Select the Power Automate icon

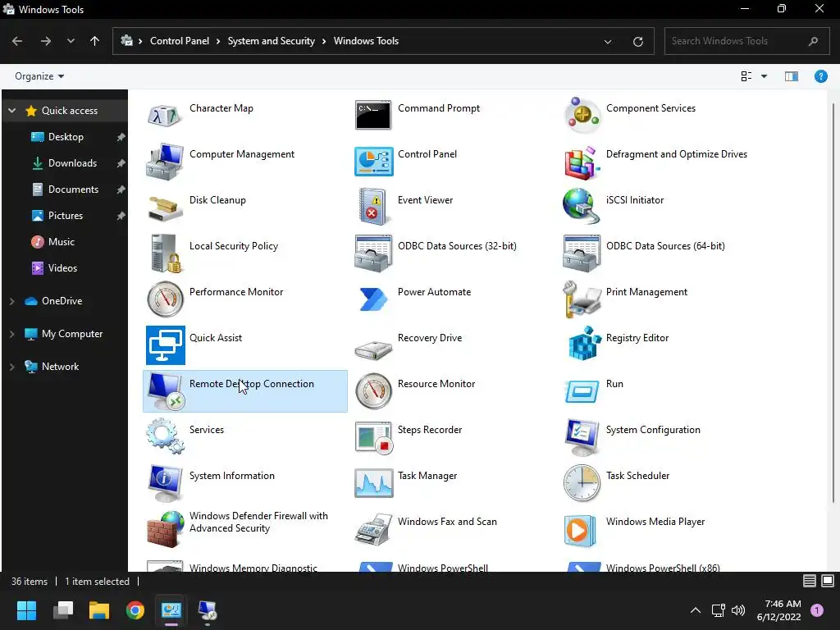coord(373,299)
